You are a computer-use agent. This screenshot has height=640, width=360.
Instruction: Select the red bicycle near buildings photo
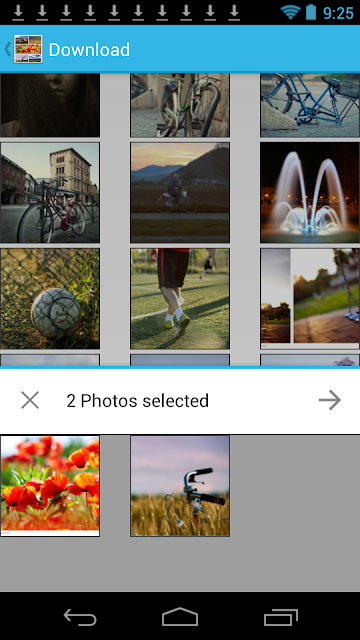pyautogui.click(x=50, y=193)
